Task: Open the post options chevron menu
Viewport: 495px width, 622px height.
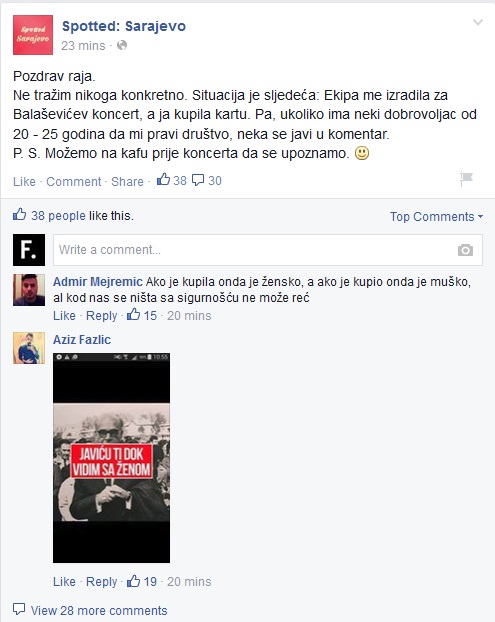Action: (478, 23)
